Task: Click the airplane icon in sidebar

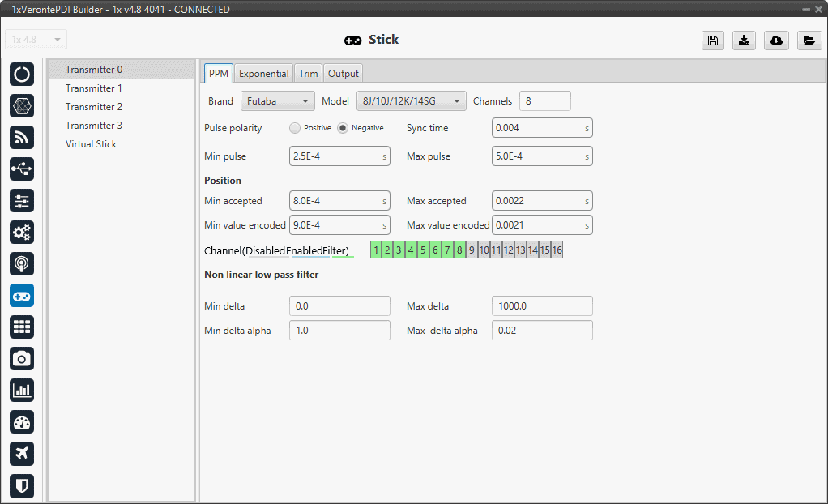Action: [x=22, y=454]
